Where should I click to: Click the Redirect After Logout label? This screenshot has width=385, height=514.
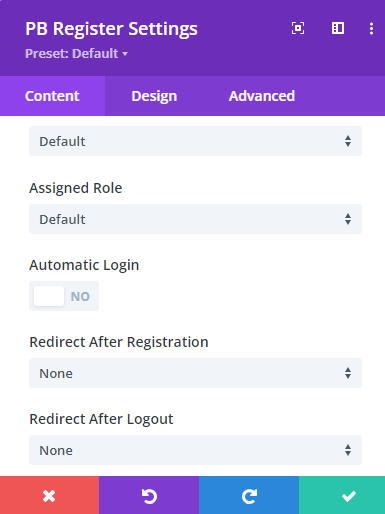(101, 419)
